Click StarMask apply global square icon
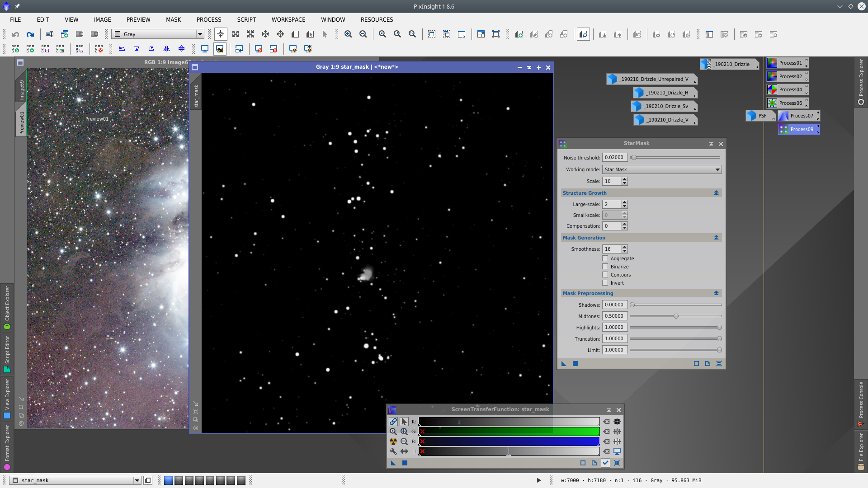The height and width of the screenshot is (488, 868). (x=575, y=364)
